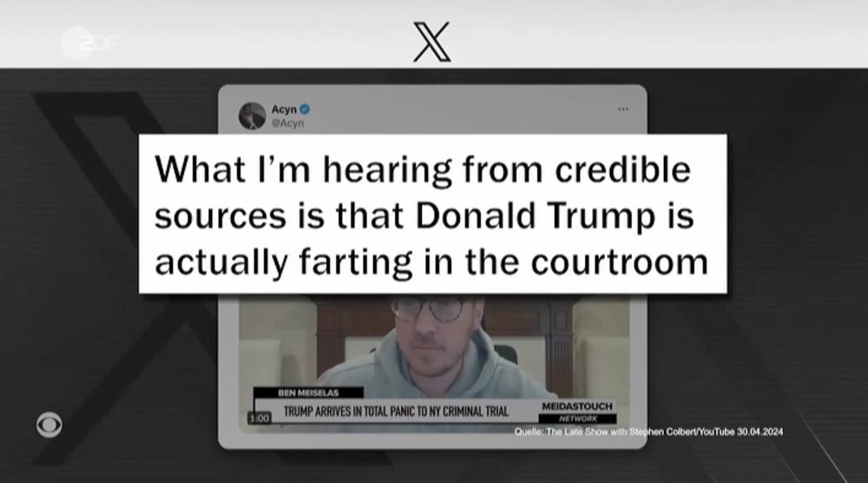
Task: Click the white quoted tweet text box
Action: pyautogui.click(x=432, y=213)
